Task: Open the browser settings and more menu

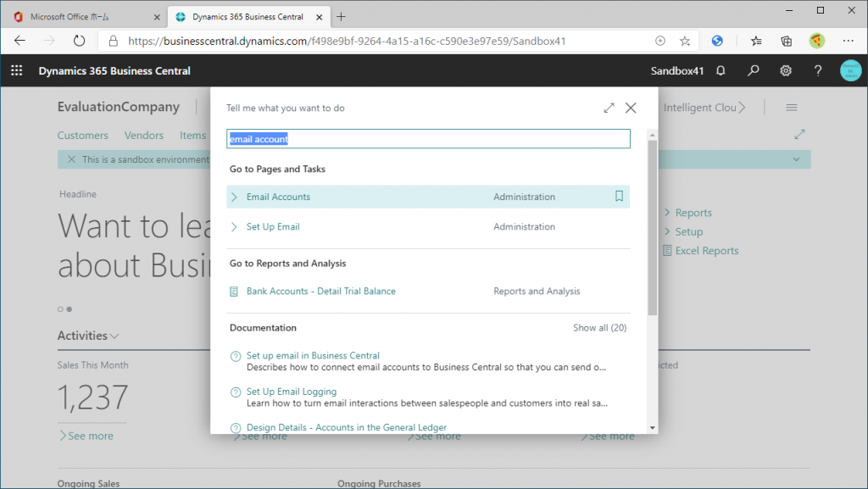Action: [848, 41]
